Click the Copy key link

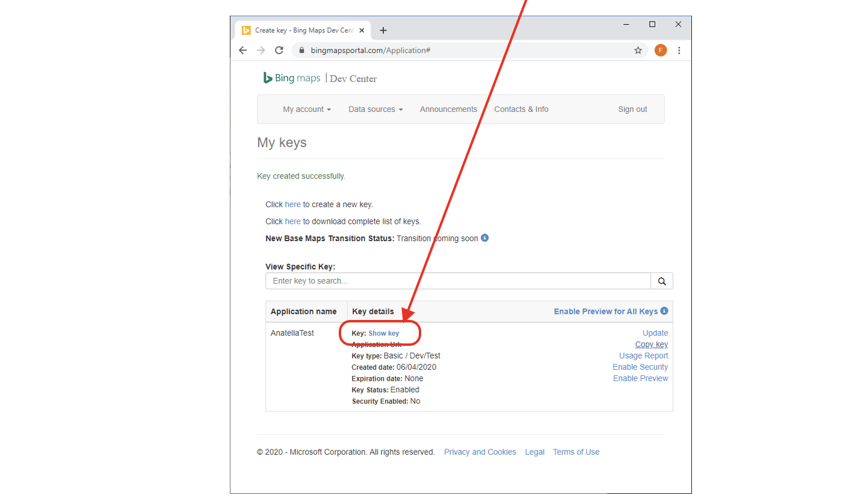click(651, 345)
